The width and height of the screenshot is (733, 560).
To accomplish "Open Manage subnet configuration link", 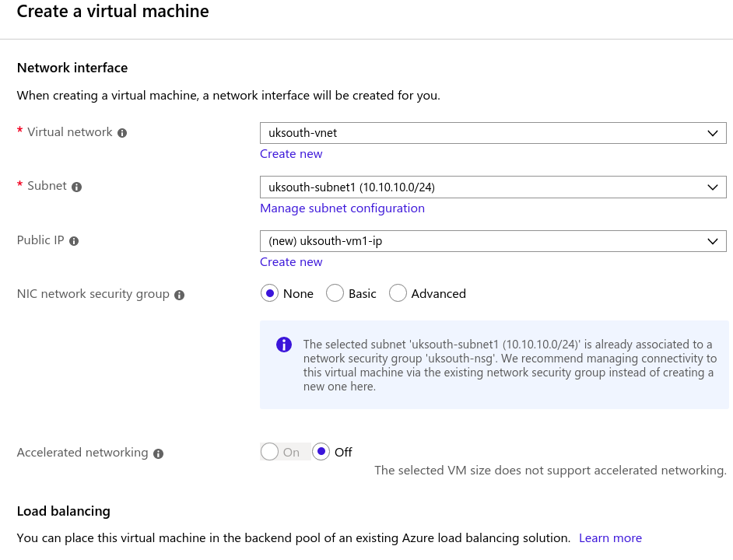I will tap(342, 208).
